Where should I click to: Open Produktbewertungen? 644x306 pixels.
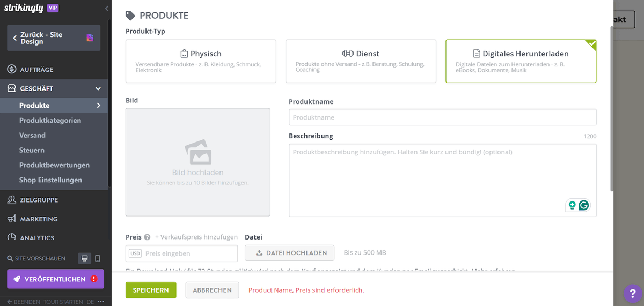(54, 165)
